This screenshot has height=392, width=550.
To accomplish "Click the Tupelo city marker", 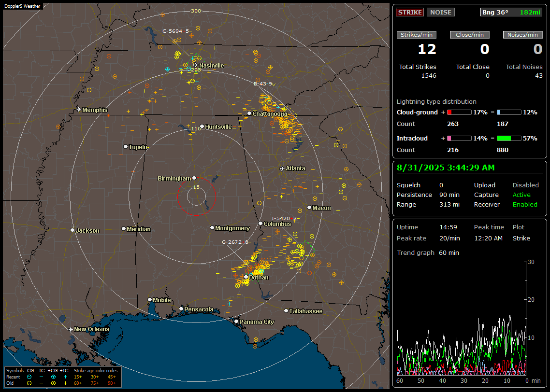I will click(x=126, y=146).
